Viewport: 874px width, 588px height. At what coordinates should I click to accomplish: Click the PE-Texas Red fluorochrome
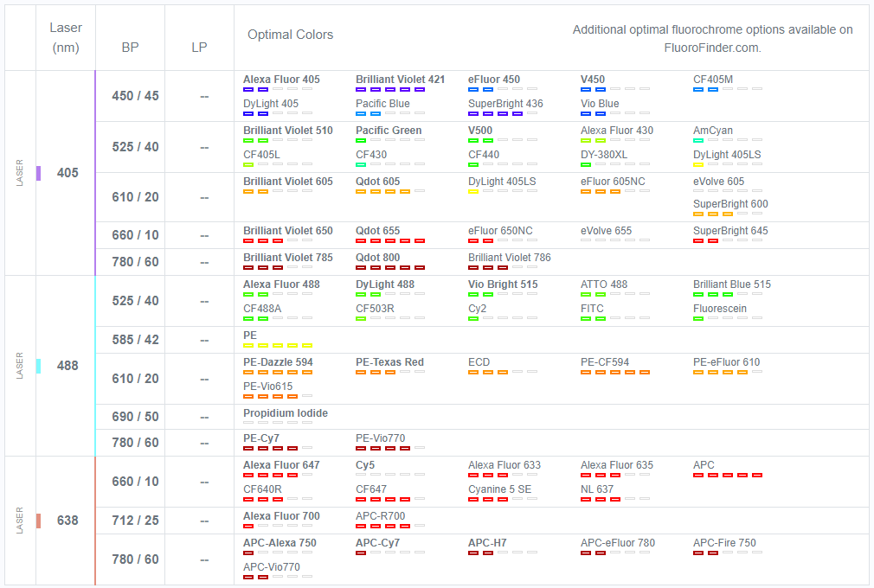(389, 362)
